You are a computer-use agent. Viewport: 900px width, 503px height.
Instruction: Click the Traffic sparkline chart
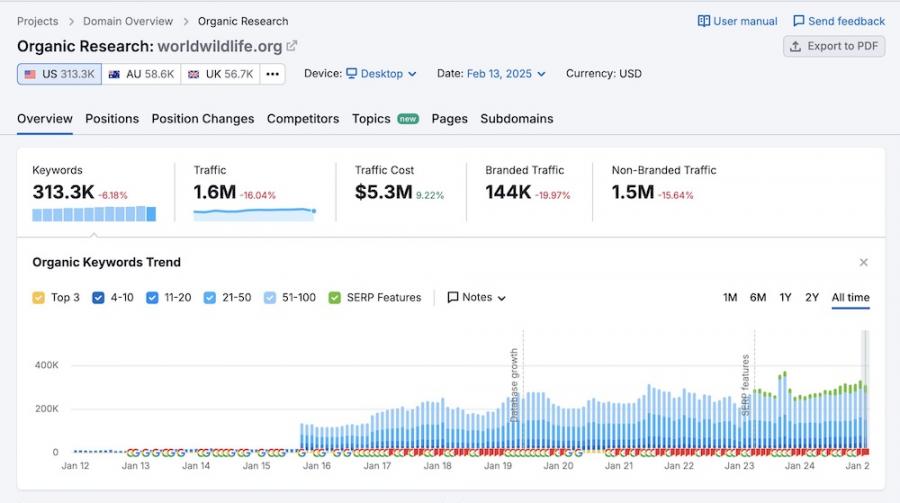click(254, 214)
